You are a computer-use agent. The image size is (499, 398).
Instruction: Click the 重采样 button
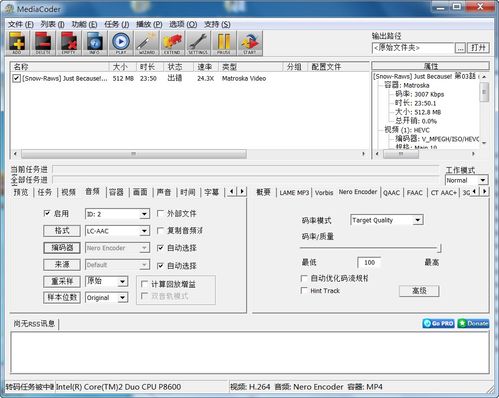62,281
